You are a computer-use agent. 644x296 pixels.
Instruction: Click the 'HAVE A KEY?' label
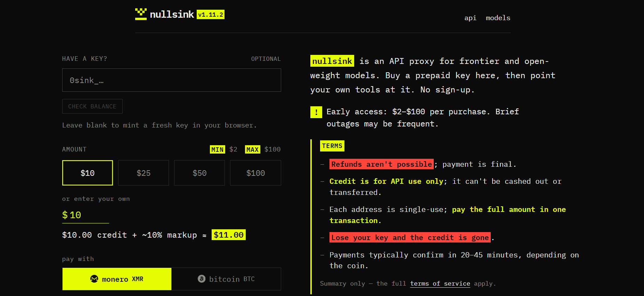84,59
